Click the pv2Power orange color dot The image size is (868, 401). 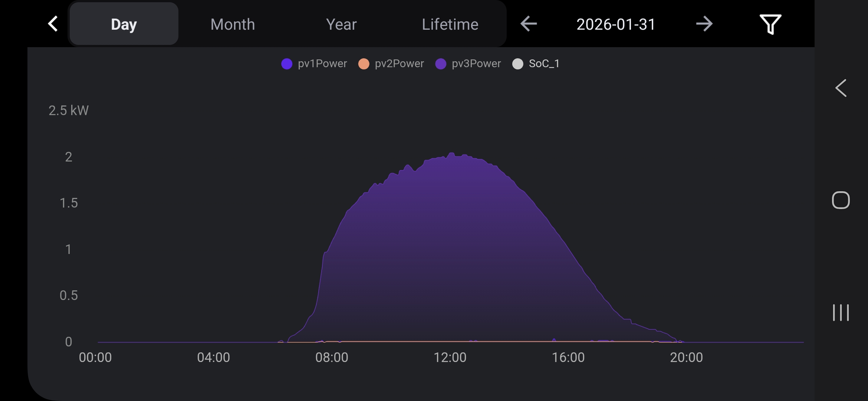pos(364,64)
